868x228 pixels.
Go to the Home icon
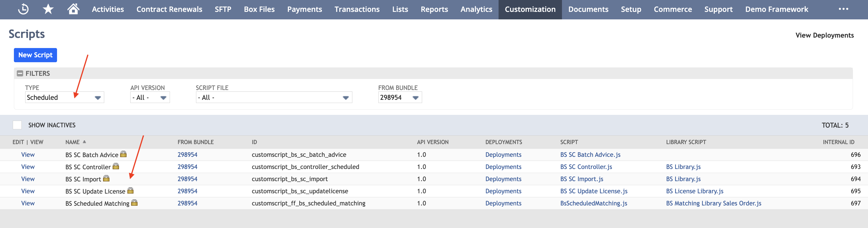pyautogui.click(x=73, y=9)
